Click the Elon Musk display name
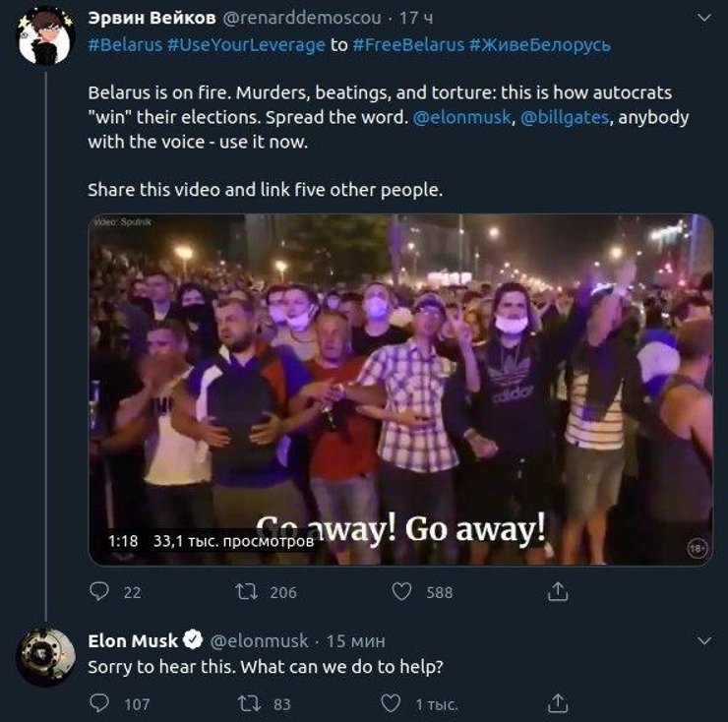This screenshot has height=722, width=728. point(133,640)
